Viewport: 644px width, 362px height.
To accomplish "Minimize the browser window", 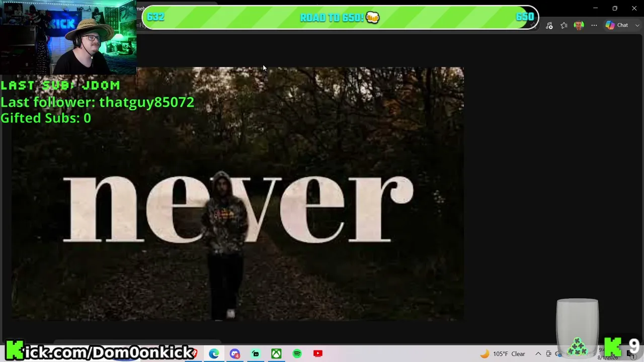I will [595, 8].
